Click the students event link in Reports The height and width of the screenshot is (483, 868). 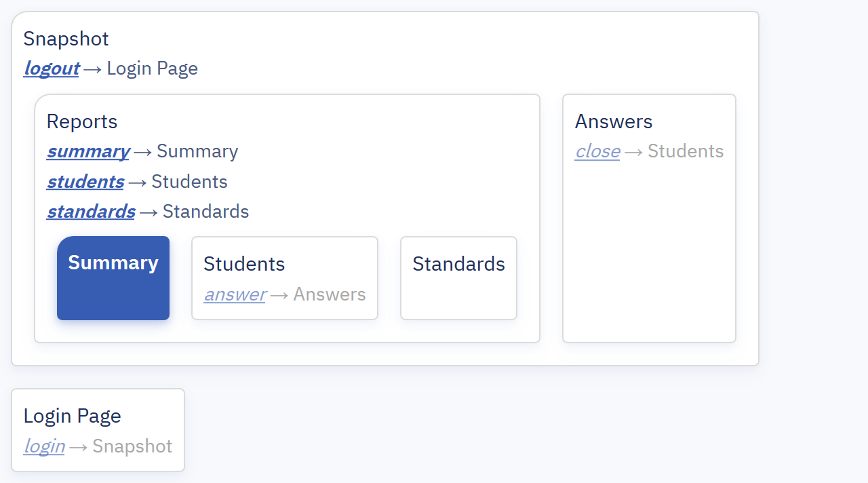point(85,182)
